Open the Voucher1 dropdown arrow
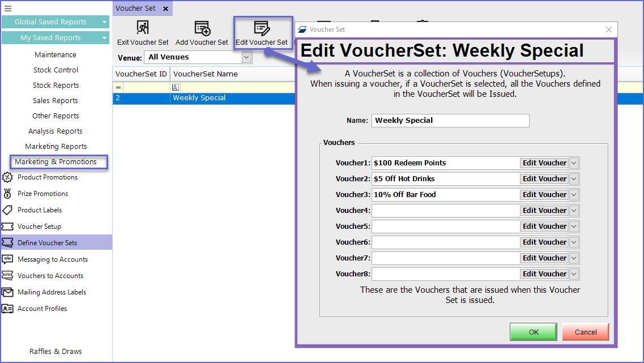 (574, 163)
